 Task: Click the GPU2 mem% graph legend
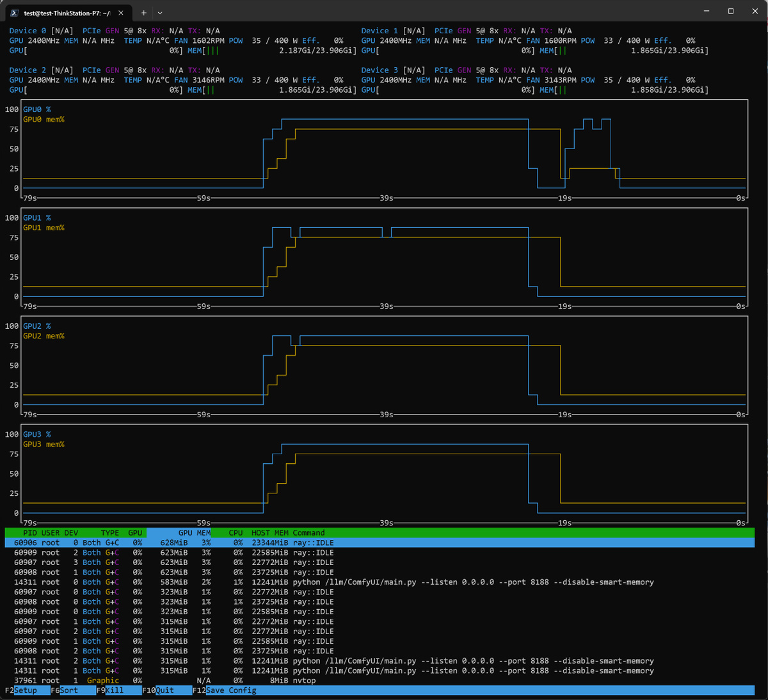click(44, 336)
